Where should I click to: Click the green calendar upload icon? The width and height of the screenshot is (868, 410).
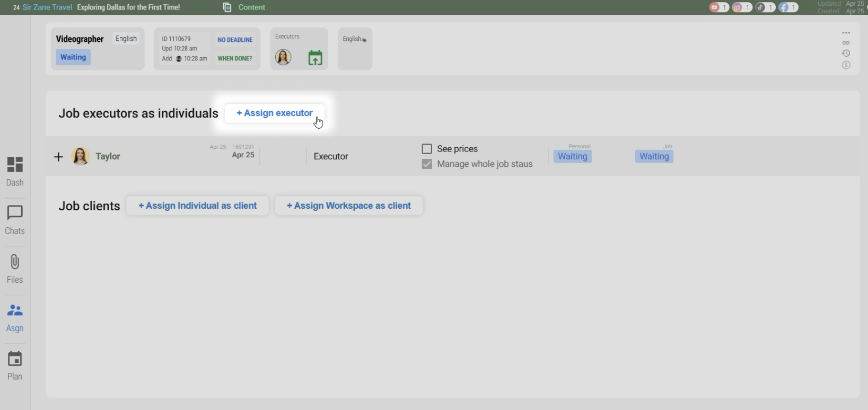point(315,58)
